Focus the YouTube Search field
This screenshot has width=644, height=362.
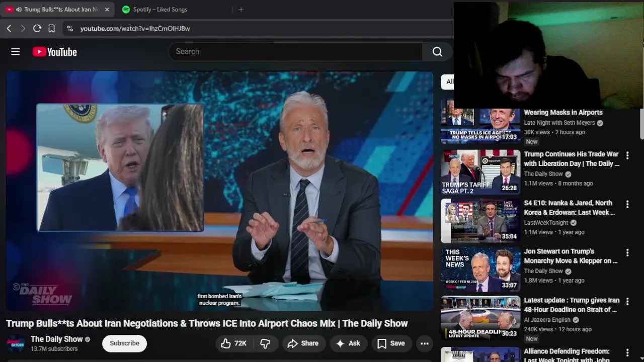pyautogui.click(x=296, y=51)
